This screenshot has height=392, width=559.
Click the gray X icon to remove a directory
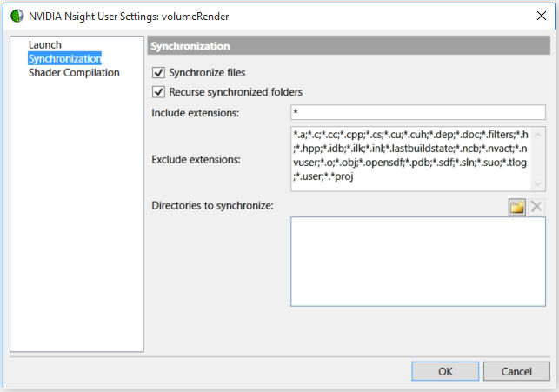point(536,207)
